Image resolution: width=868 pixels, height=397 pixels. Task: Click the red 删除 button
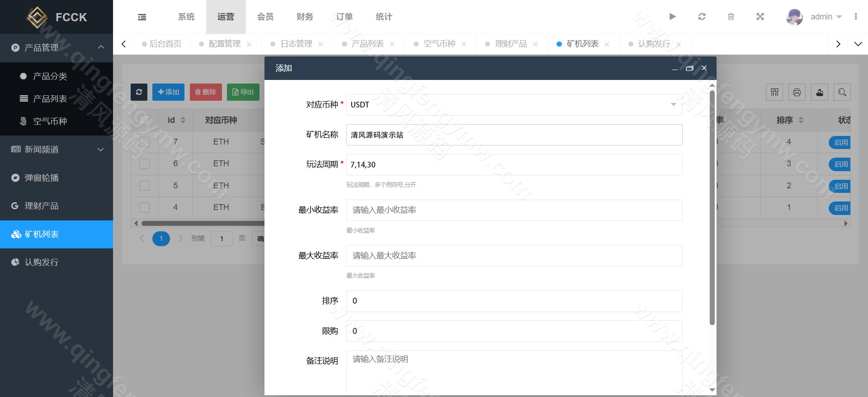coord(206,92)
